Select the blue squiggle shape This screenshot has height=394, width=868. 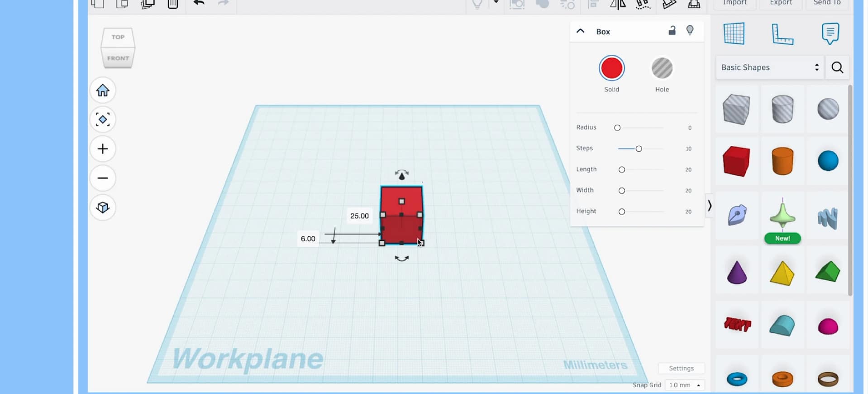(828, 217)
